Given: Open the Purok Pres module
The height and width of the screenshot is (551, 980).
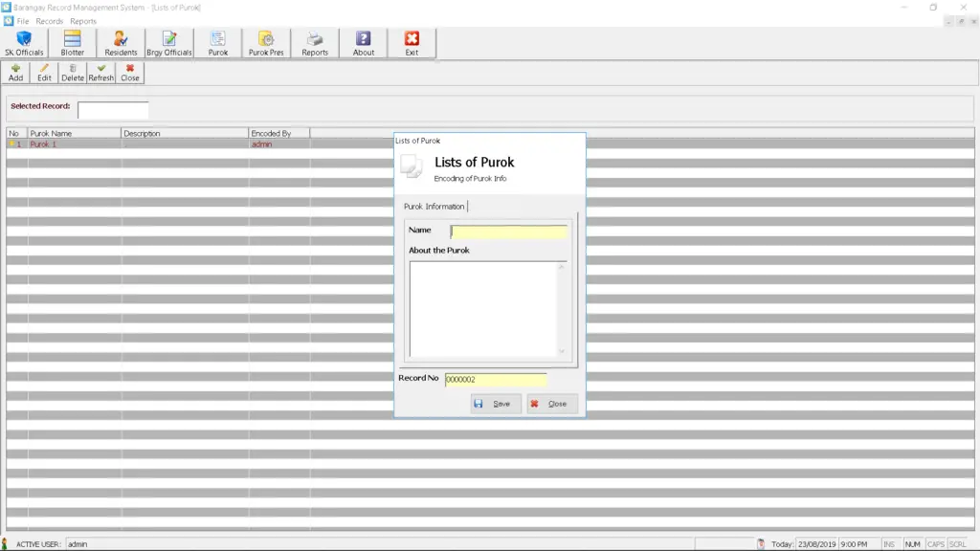Looking at the screenshot, I should (265, 42).
